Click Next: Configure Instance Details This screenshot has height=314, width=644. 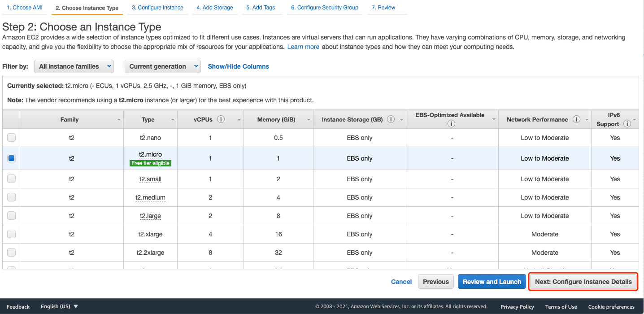tap(583, 282)
